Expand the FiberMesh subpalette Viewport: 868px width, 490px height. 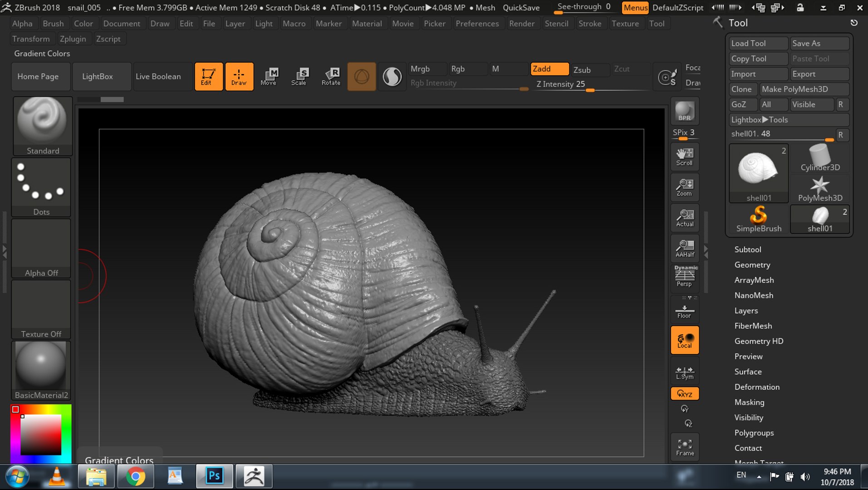(753, 326)
